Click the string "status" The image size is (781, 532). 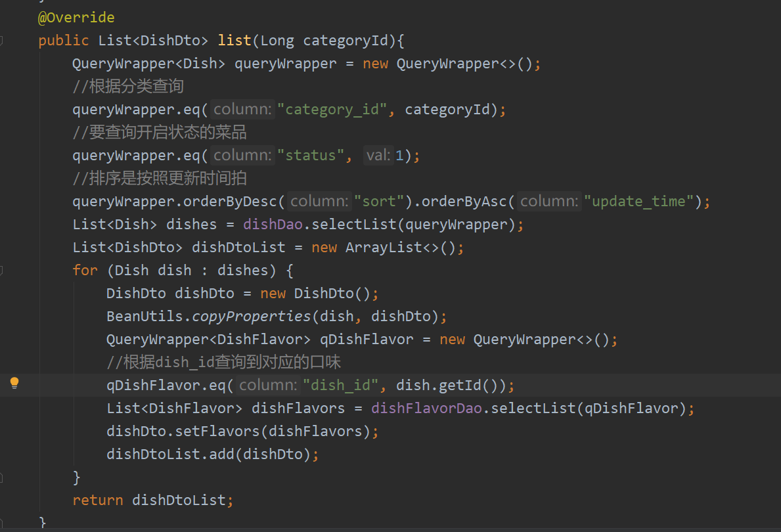click(x=311, y=156)
